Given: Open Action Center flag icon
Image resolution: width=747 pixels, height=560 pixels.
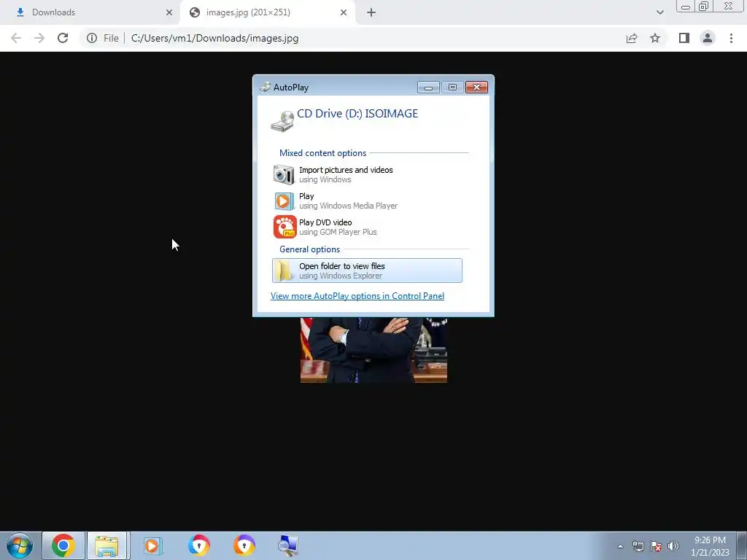Looking at the screenshot, I should tap(656, 546).
